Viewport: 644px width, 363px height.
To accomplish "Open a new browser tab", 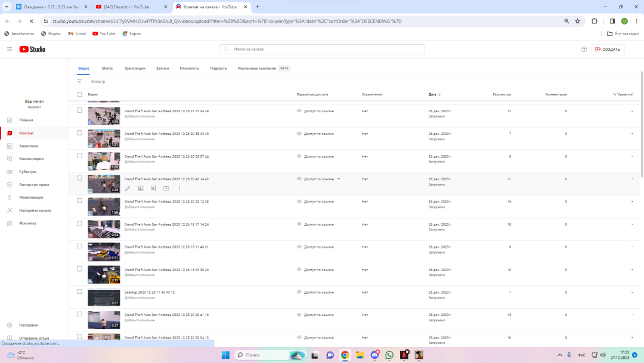I will [x=258, y=7].
